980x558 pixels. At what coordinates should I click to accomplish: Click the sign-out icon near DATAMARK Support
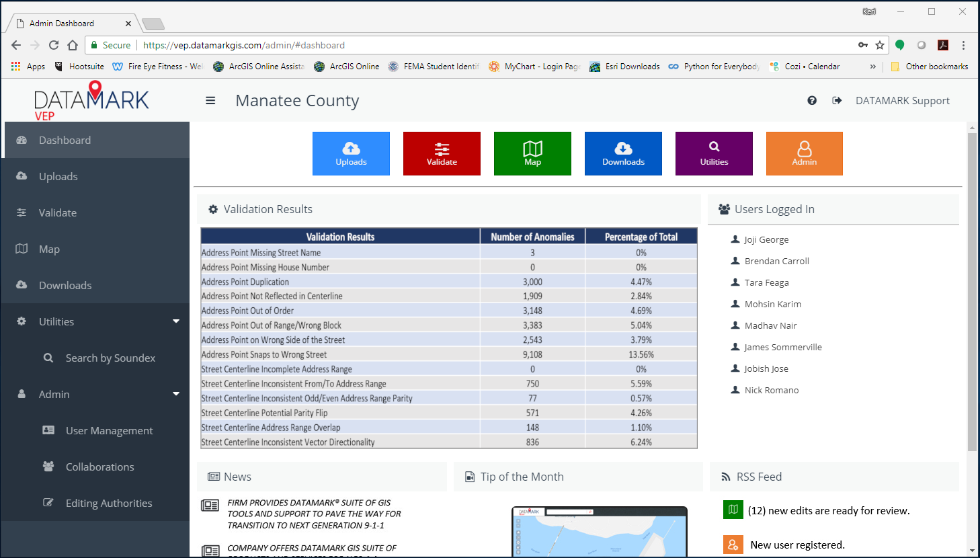click(837, 99)
